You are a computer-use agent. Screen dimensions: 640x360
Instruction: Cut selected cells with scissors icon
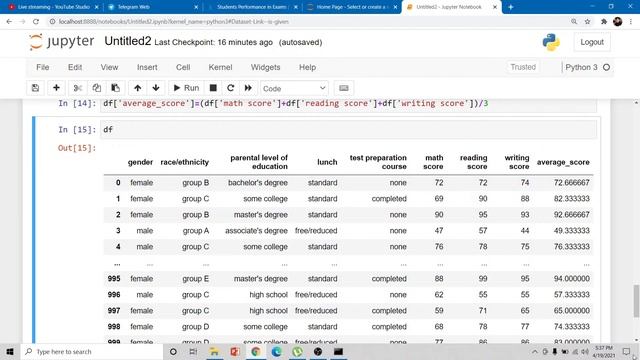pos(78,88)
